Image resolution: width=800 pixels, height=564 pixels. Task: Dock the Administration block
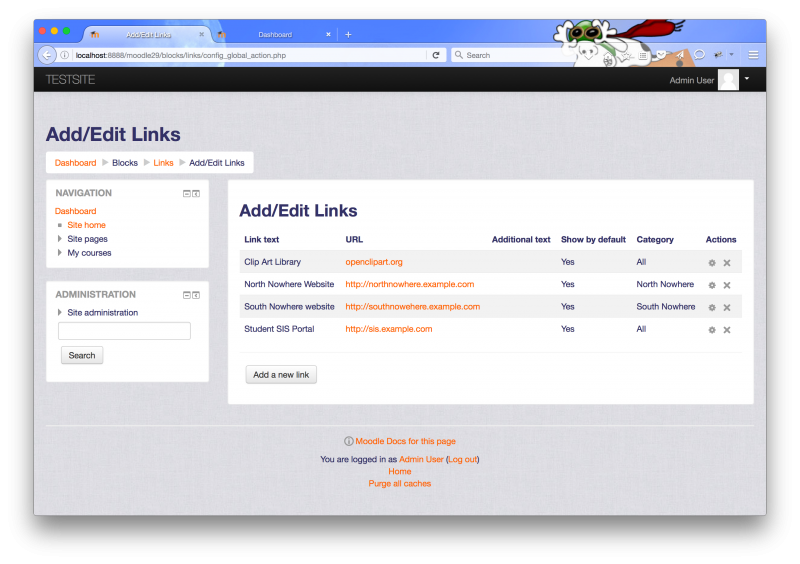pos(196,295)
